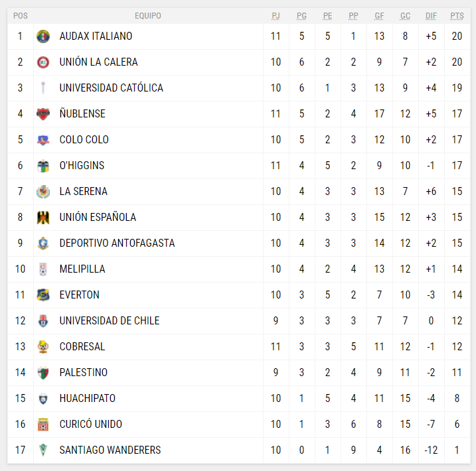Click the Palestino team crest icon
Screen dimensions: 476x471
(43, 373)
